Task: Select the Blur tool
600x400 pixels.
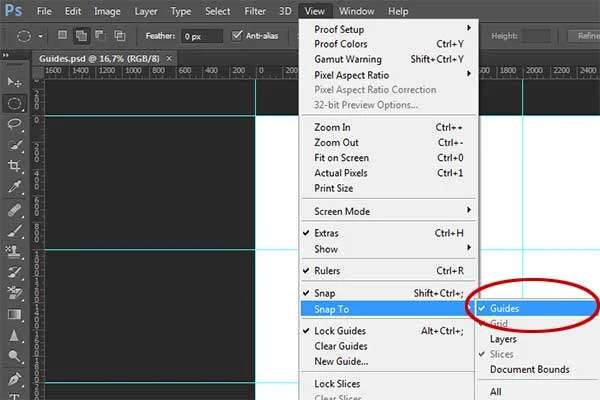Action: click(x=15, y=336)
